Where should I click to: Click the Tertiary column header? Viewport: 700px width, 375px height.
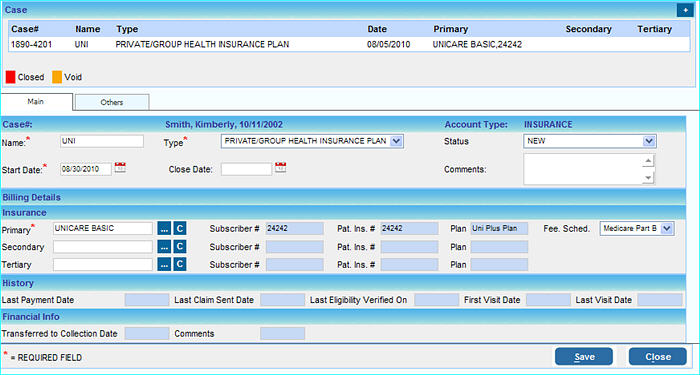pyautogui.click(x=654, y=29)
